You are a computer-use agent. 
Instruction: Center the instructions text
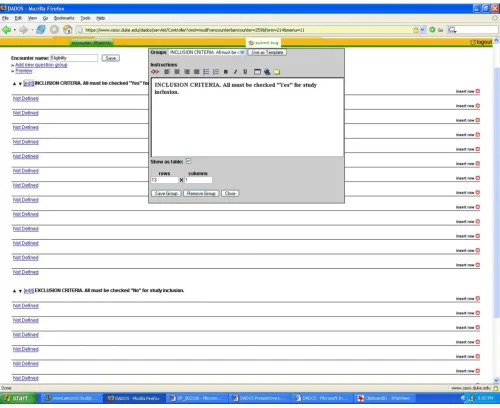[177, 72]
